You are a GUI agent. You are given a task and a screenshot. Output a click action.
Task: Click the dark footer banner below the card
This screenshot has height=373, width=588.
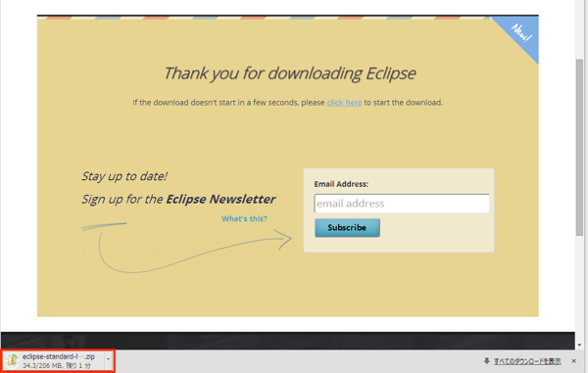288,341
